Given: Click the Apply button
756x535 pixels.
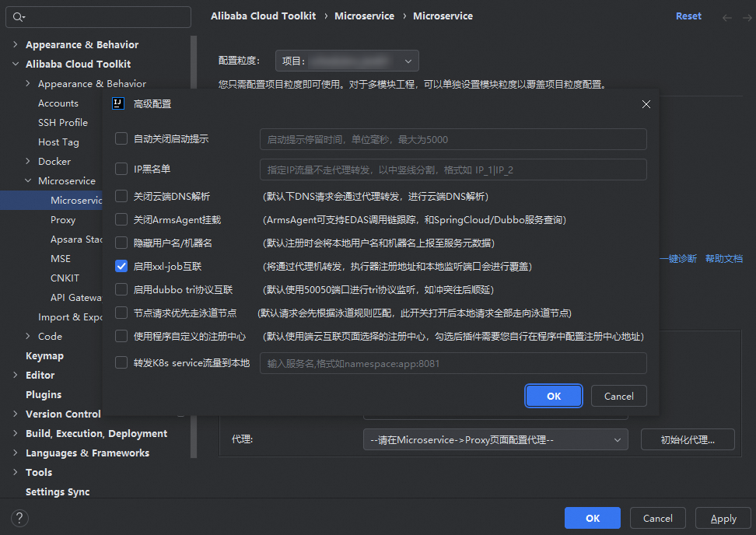Looking at the screenshot, I should (723, 518).
